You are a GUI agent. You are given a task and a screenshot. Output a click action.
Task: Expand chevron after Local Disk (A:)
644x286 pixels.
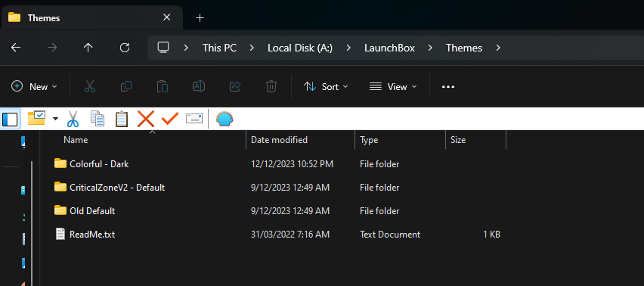pos(348,48)
